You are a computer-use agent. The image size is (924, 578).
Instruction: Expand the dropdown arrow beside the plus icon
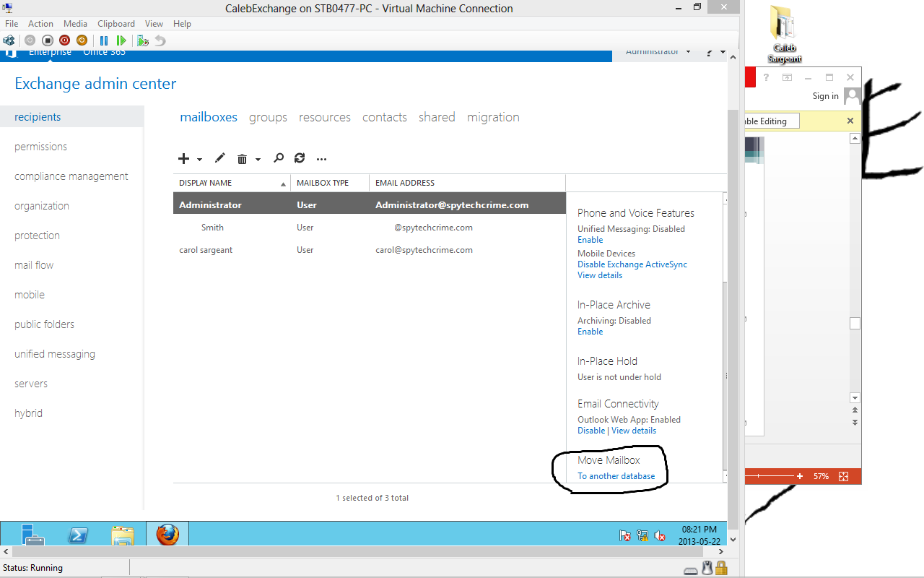tap(199, 160)
